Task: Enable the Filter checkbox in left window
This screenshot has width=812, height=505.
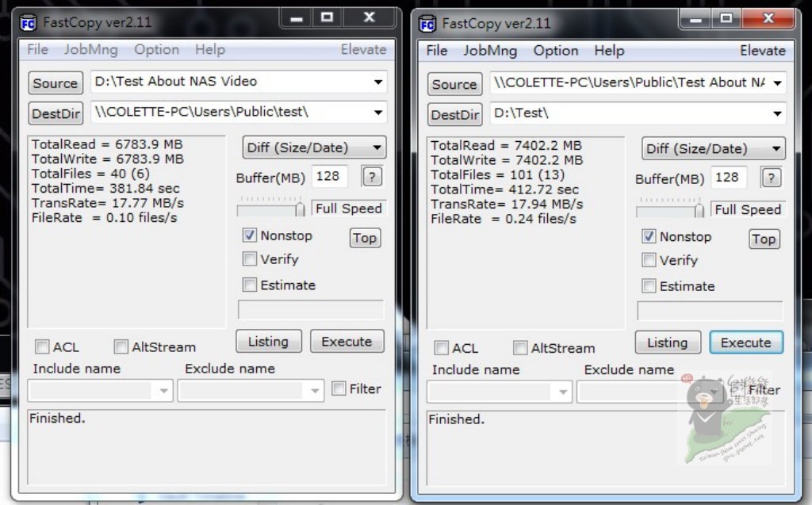Action: [339, 388]
